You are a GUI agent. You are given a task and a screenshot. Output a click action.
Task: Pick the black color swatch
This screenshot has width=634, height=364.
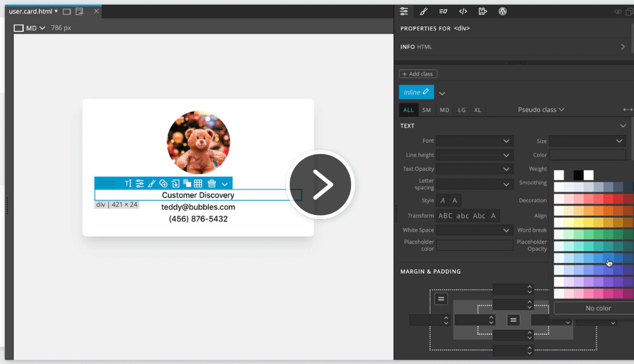click(578, 176)
